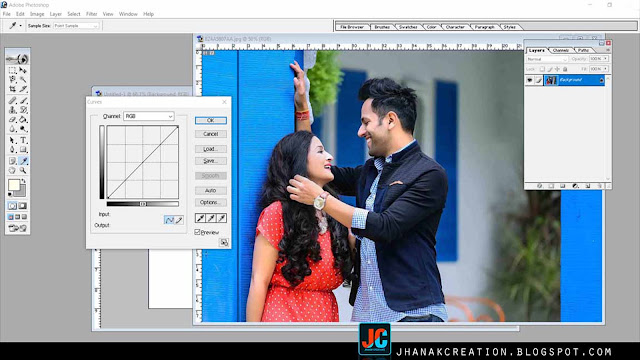
Task: Select the Zoom tool
Action: (23, 170)
